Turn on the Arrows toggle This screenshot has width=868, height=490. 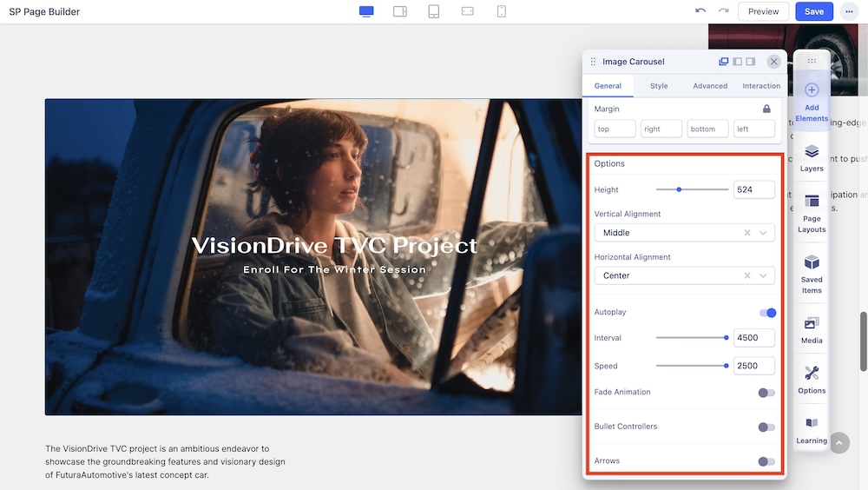(x=766, y=461)
